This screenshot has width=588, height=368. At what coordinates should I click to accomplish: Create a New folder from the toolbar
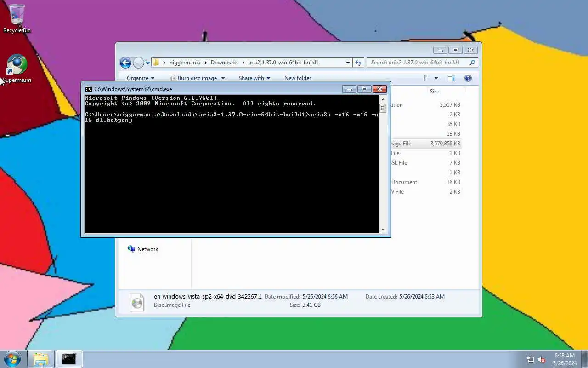coord(298,78)
